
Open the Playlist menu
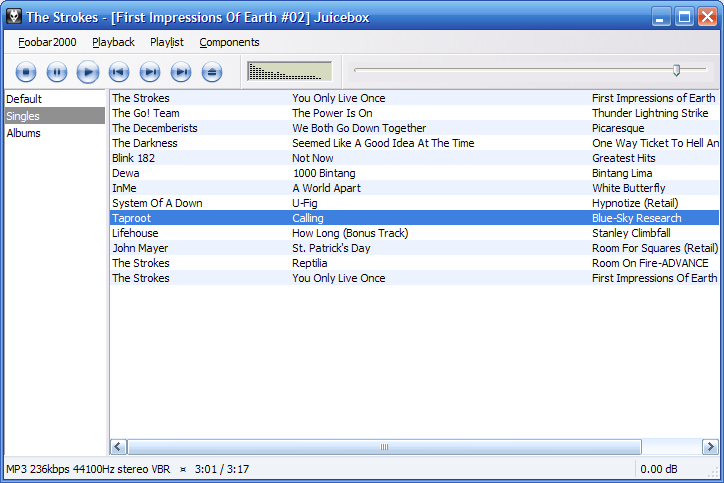pos(167,42)
